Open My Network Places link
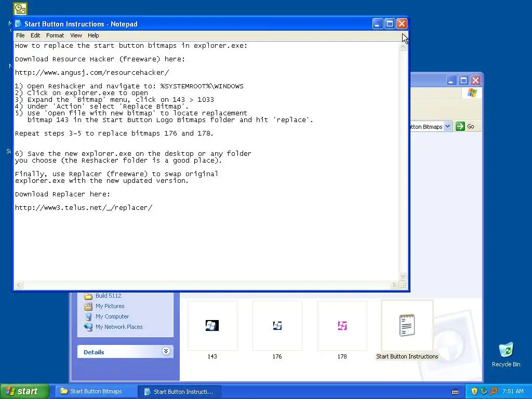 pos(119,327)
